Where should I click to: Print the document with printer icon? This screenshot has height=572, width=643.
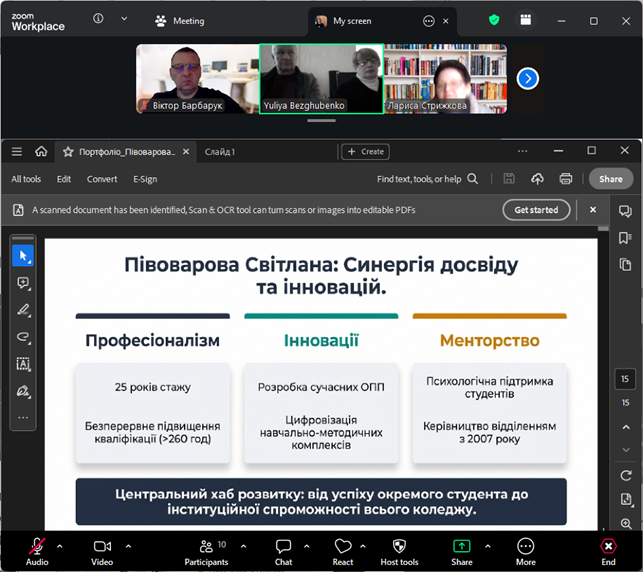566,179
